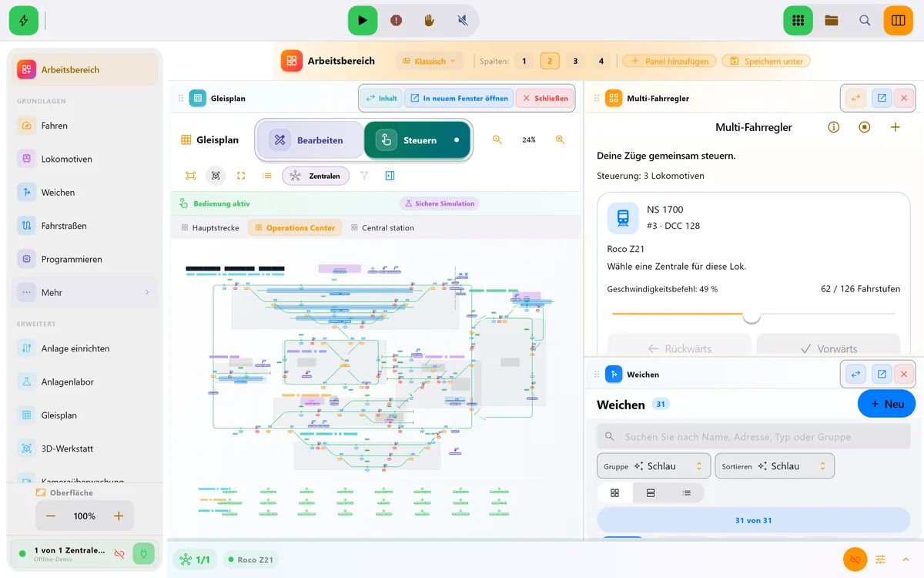Mute sound with the speaker icon

pyautogui.click(x=463, y=20)
